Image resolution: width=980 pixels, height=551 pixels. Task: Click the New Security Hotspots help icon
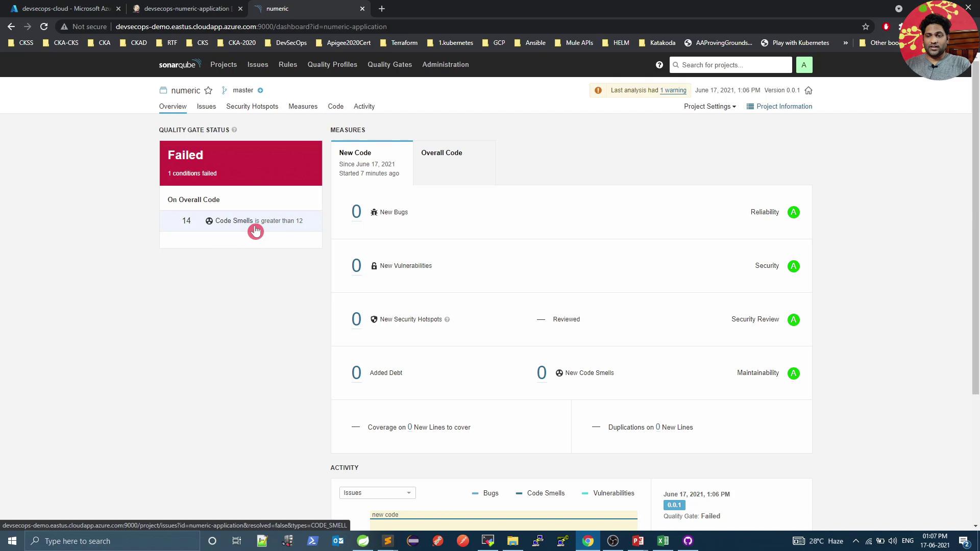tap(447, 320)
